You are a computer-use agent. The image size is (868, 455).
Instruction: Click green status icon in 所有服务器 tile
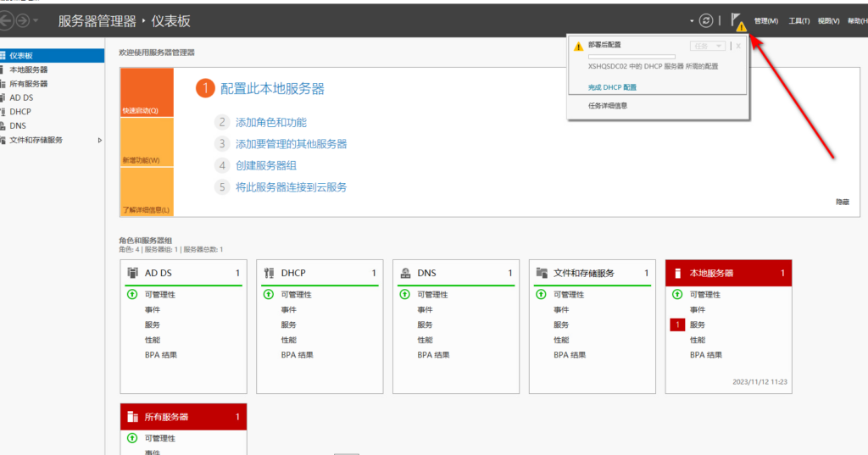pos(132,438)
